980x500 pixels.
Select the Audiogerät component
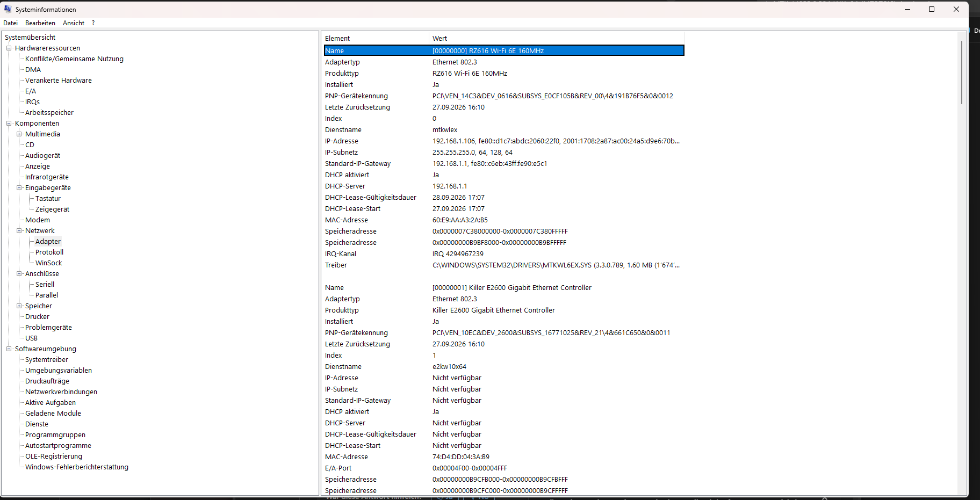coord(42,156)
